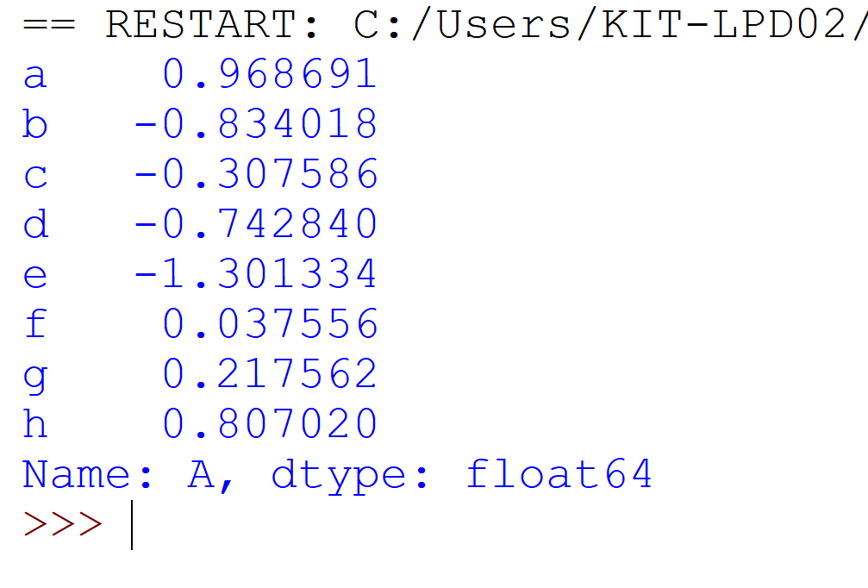This screenshot has width=868, height=588.
Task: Click the 'dtype: float64' text
Action: pos(461,474)
